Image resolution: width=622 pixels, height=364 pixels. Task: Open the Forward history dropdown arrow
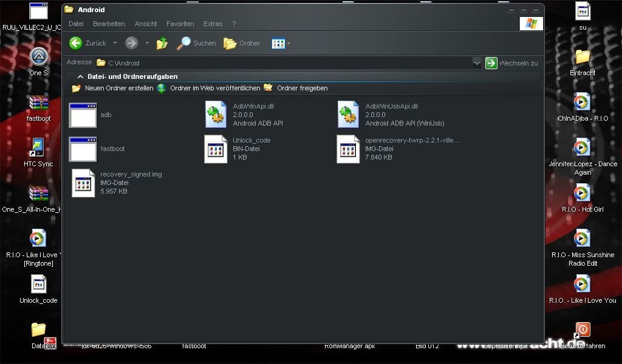(x=147, y=43)
